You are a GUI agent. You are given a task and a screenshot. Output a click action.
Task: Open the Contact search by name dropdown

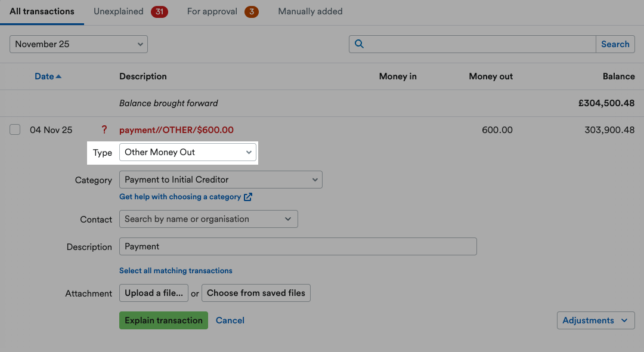click(208, 219)
